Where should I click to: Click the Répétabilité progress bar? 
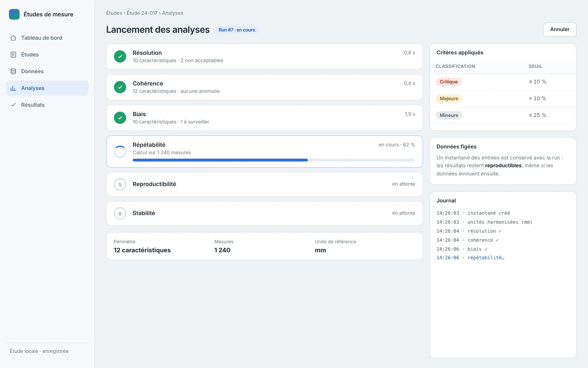[x=274, y=160]
